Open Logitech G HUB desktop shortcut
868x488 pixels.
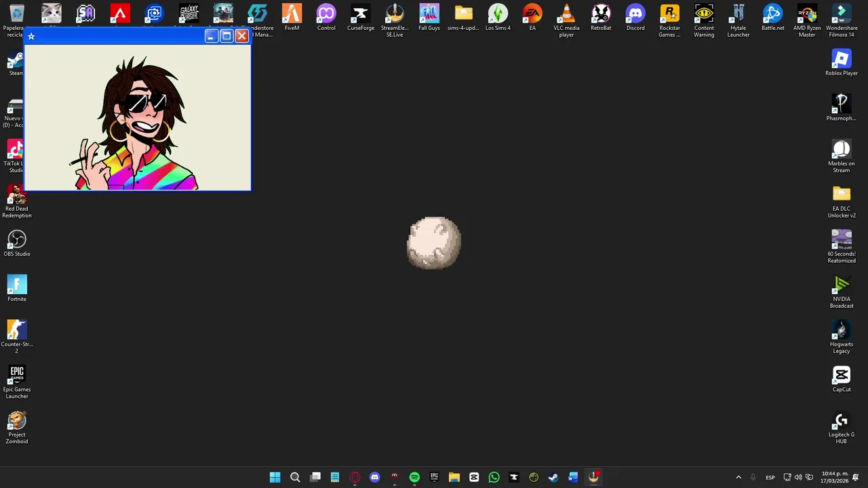(842, 427)
